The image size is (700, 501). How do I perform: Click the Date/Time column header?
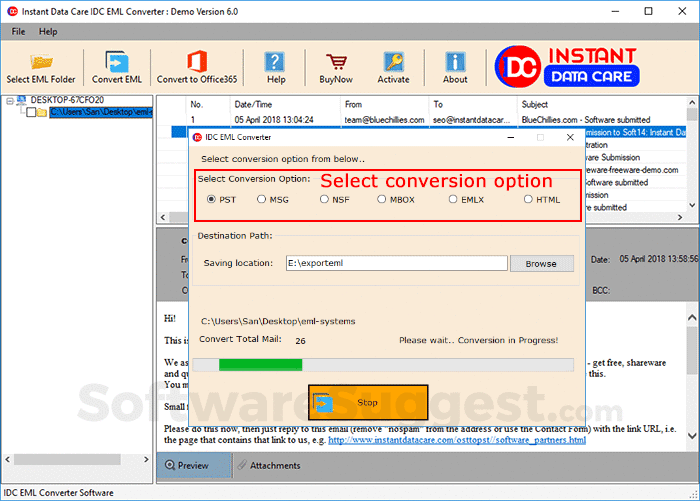point(286,104)
